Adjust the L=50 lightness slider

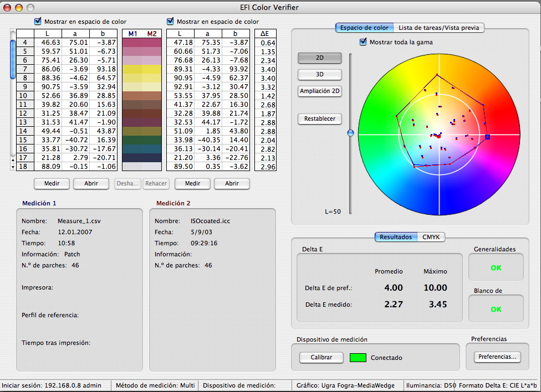pos(351,132)
